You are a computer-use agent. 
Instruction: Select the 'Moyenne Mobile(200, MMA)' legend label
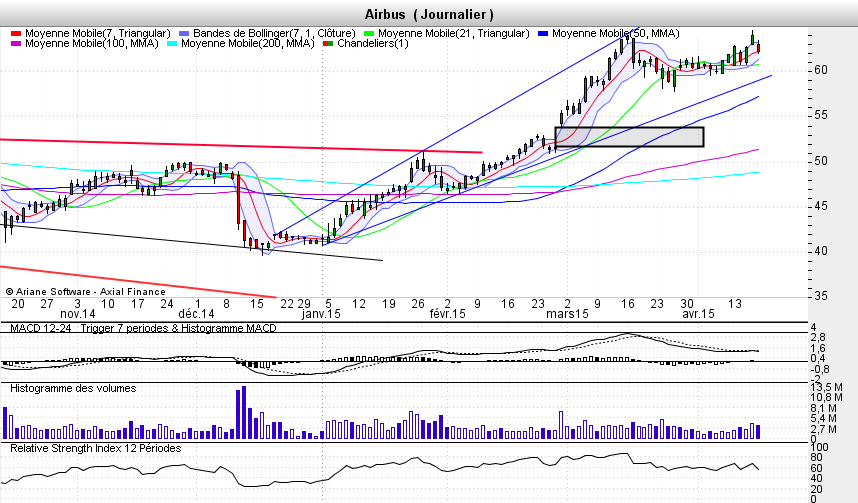click(248, 43)
